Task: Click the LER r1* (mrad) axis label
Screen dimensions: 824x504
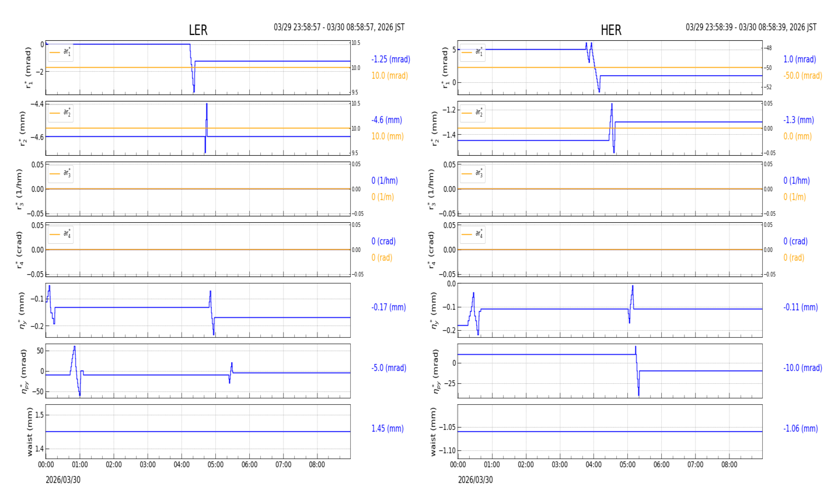Action: (28, 68)
